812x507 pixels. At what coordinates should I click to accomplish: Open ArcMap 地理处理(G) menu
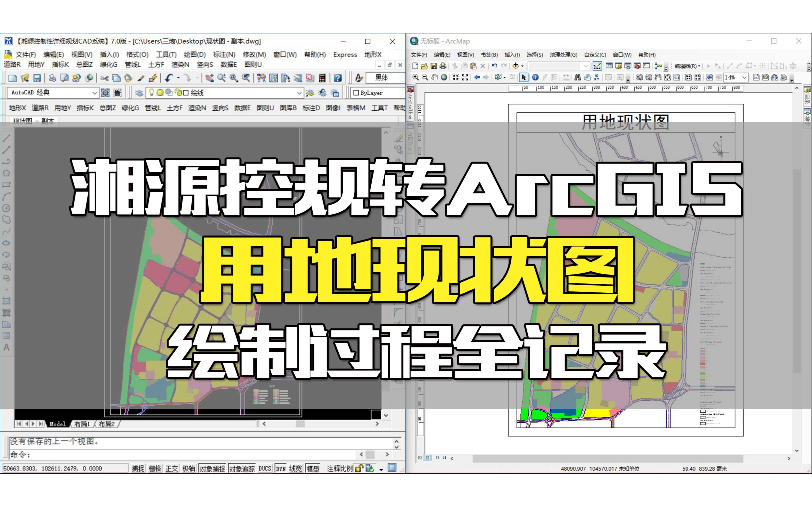pyautogui.click(x=563, y=55)
